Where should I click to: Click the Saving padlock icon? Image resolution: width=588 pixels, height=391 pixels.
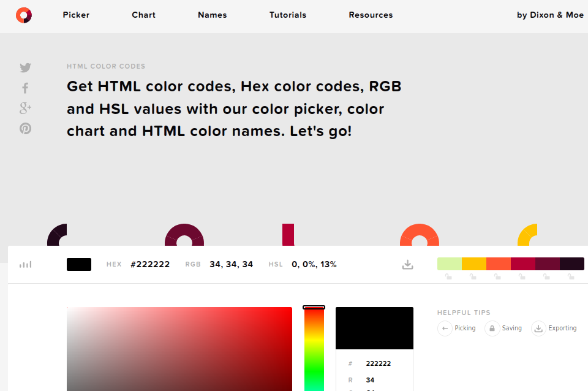coord(491,328)
